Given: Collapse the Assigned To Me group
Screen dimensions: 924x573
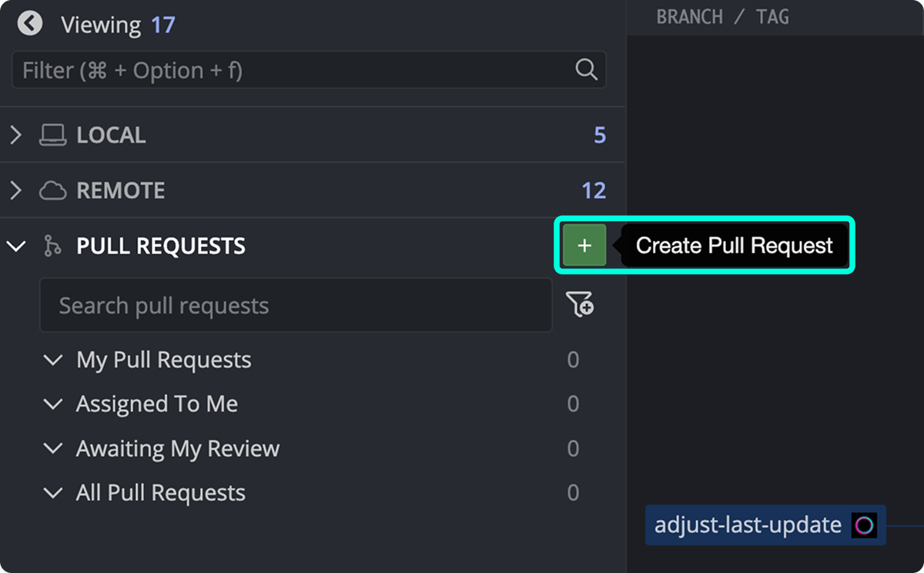Looking at the screenshot, I should (52, 404).
